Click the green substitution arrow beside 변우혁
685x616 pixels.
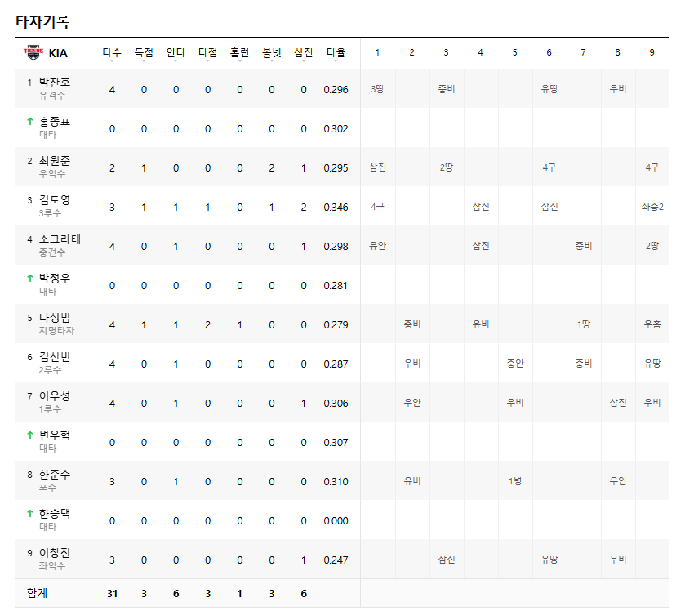(x=29, y=435)
